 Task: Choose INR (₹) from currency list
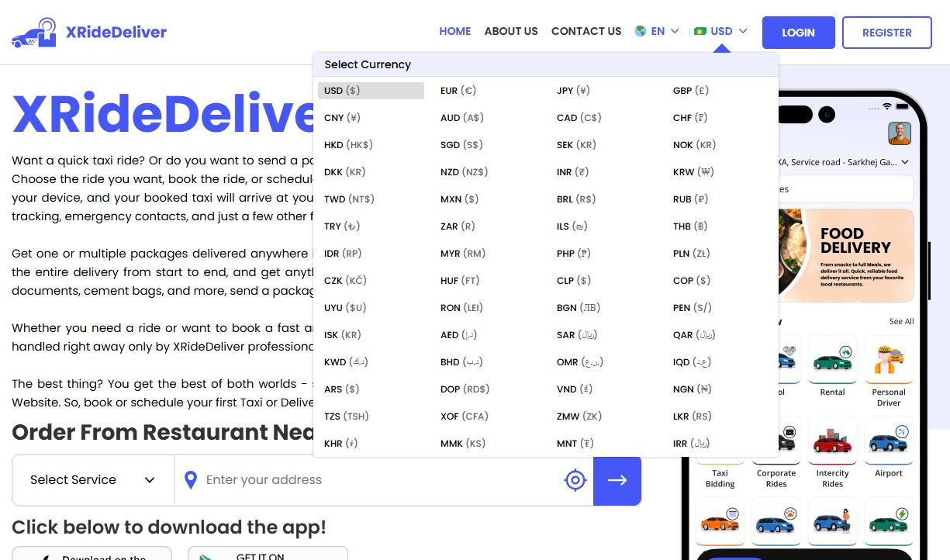click(572, 172)
